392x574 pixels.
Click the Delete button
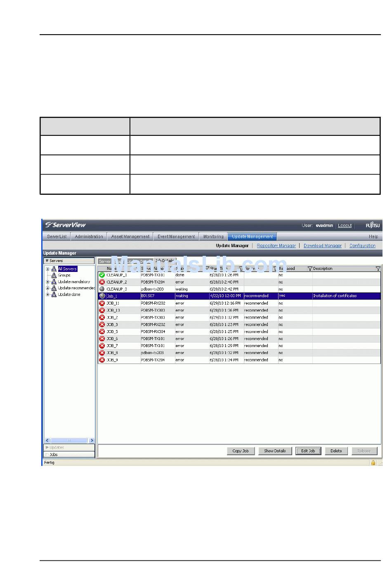(336, 451)
